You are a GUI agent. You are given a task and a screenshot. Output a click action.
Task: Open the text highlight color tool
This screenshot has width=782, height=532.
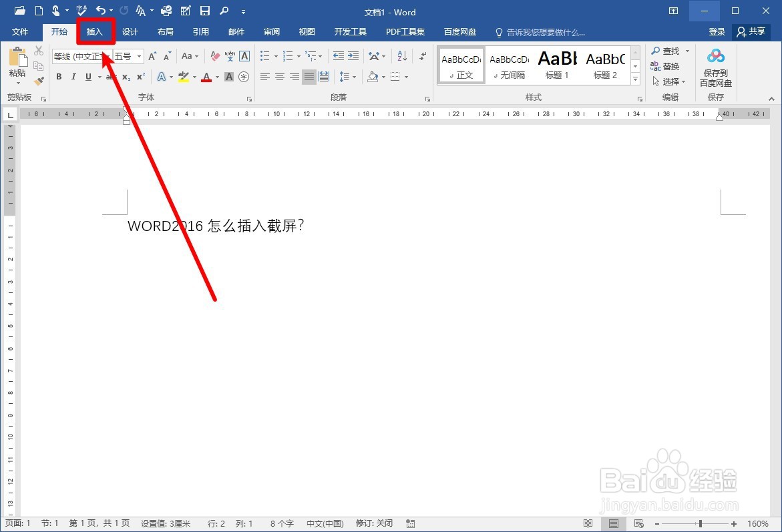pyautogui.click(x=185, y=77)
